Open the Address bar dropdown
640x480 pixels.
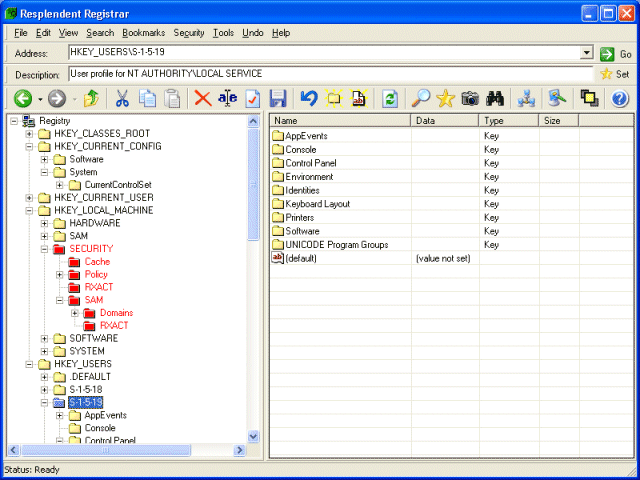click(x=587, y=52)
